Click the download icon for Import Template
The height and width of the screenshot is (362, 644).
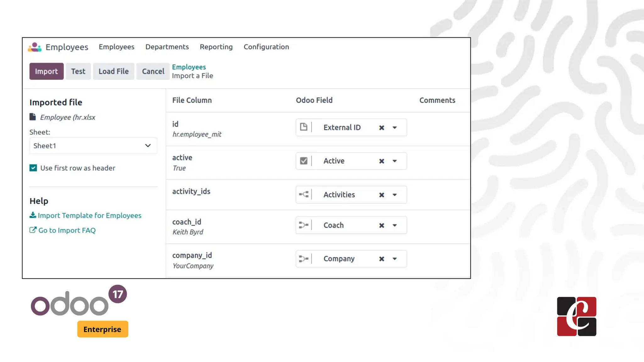pyautogui.click(x=33, y=215)
